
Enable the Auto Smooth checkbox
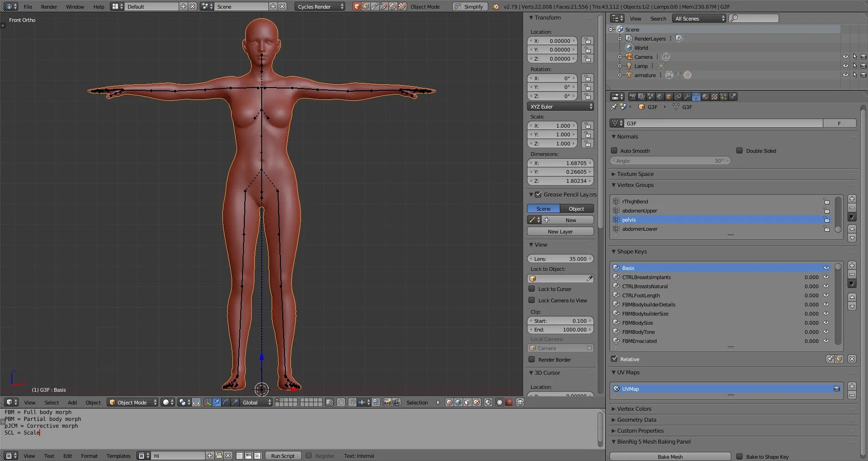coord(614,150)
